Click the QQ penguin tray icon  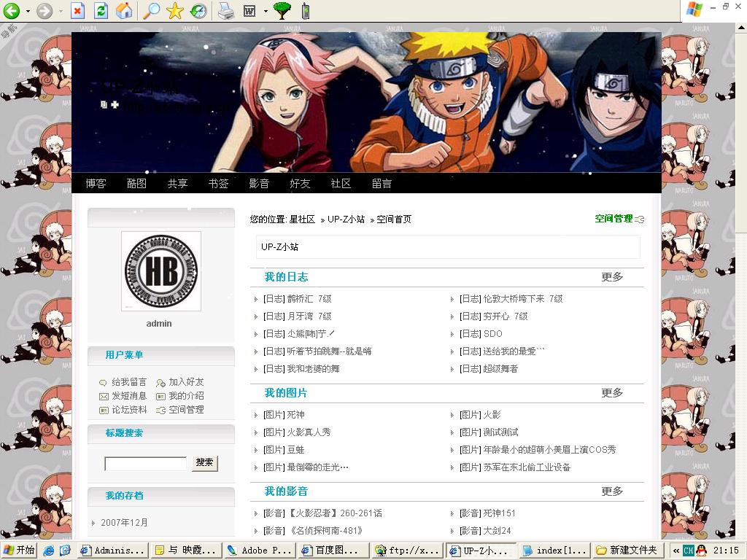pos(701,551)
